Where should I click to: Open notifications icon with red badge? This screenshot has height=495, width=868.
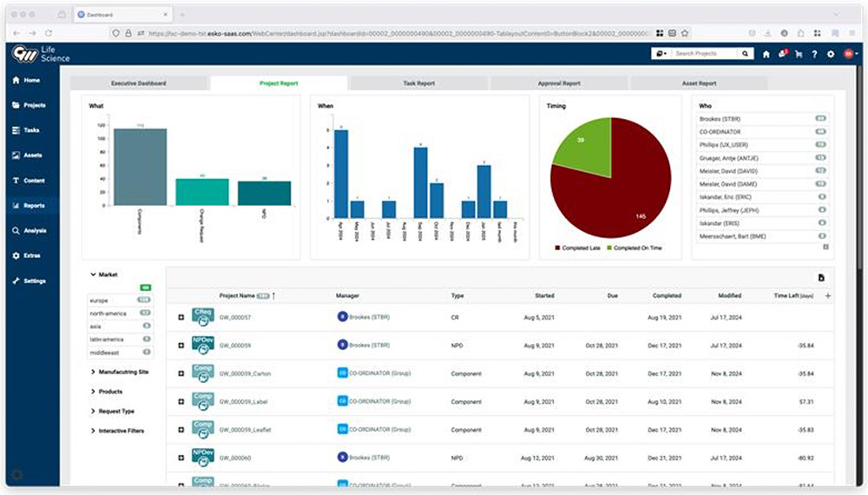pyautogui.click(x=782, y=54)
